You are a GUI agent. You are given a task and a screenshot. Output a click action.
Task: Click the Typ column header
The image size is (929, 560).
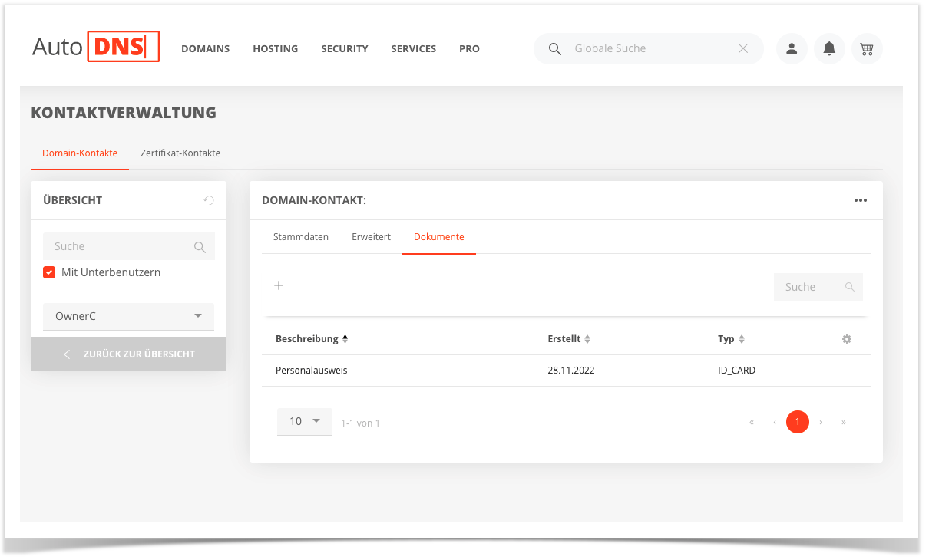click(x=726, y=339)
